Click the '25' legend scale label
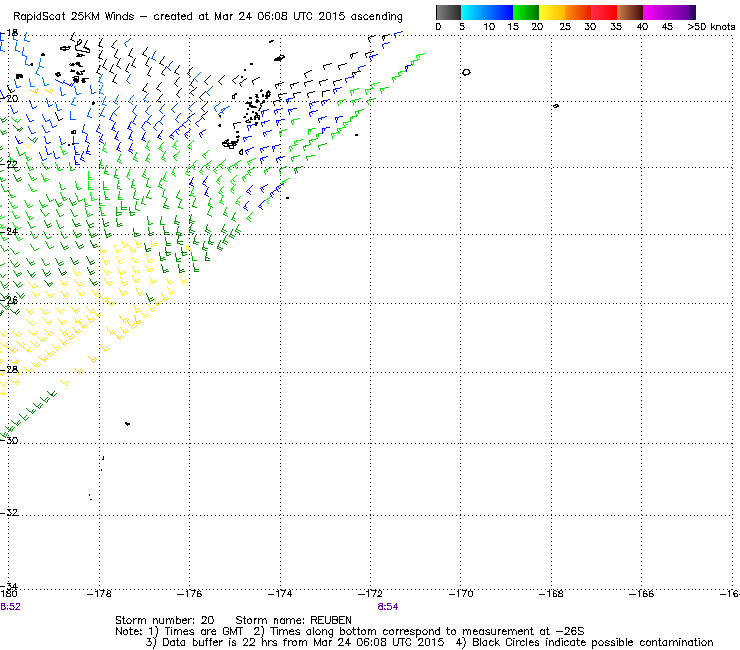This screenshot has height=650, width=740. click(x=565, y=27)
